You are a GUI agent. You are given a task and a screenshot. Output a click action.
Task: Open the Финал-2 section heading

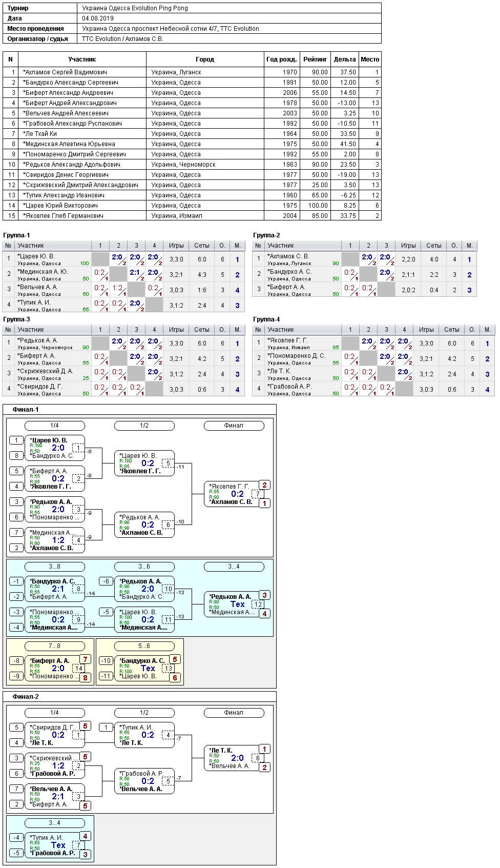click(x=26, y=697)
